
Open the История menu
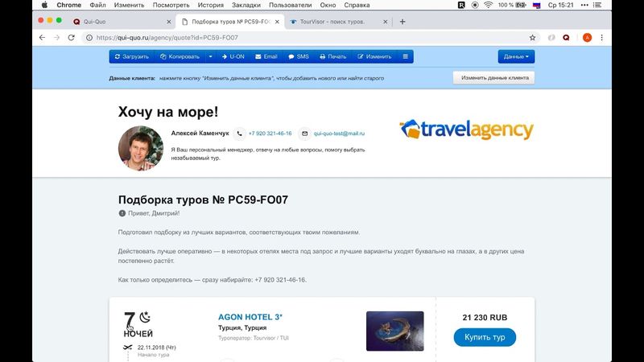(x=211, y=5)
